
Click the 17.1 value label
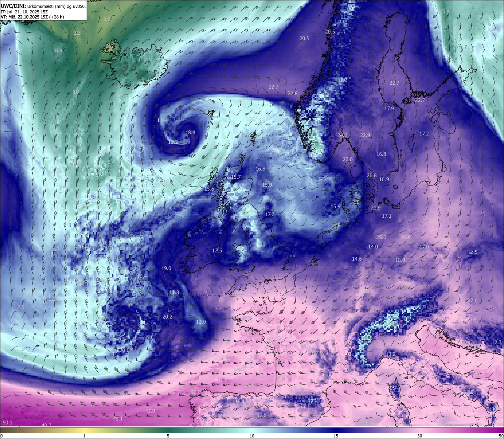(x=387, y=216)
